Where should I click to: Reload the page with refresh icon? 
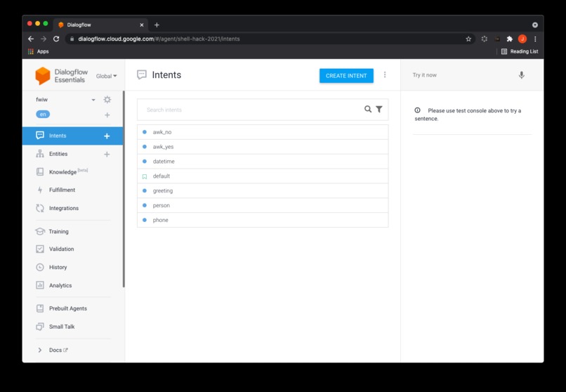coord(56,39)
